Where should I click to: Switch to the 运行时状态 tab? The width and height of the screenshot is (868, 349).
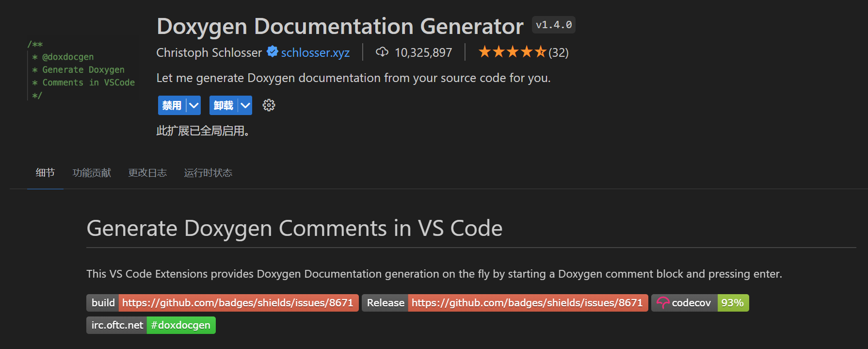(x=208, y=173)
